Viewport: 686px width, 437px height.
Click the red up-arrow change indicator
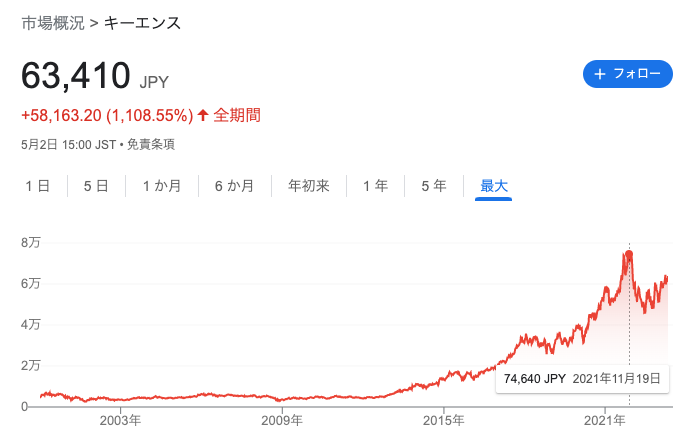(202, 115)
